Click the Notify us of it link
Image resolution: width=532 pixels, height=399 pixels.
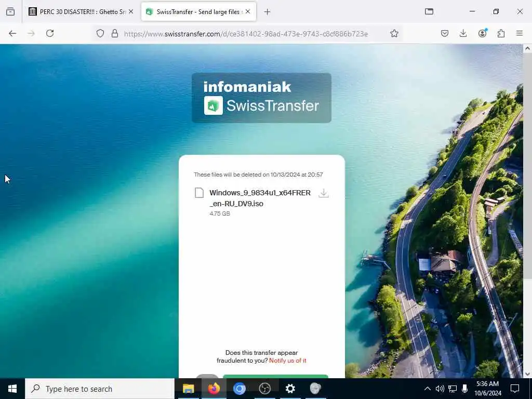288,361
